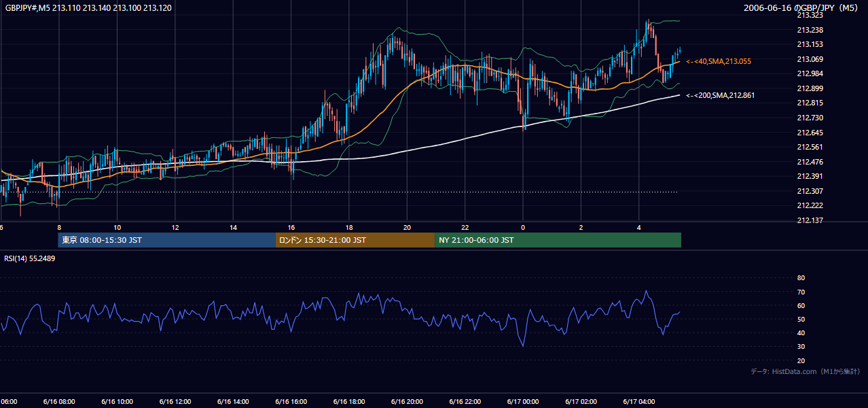Click price level 212.391 on axis

tap(810, 176)
